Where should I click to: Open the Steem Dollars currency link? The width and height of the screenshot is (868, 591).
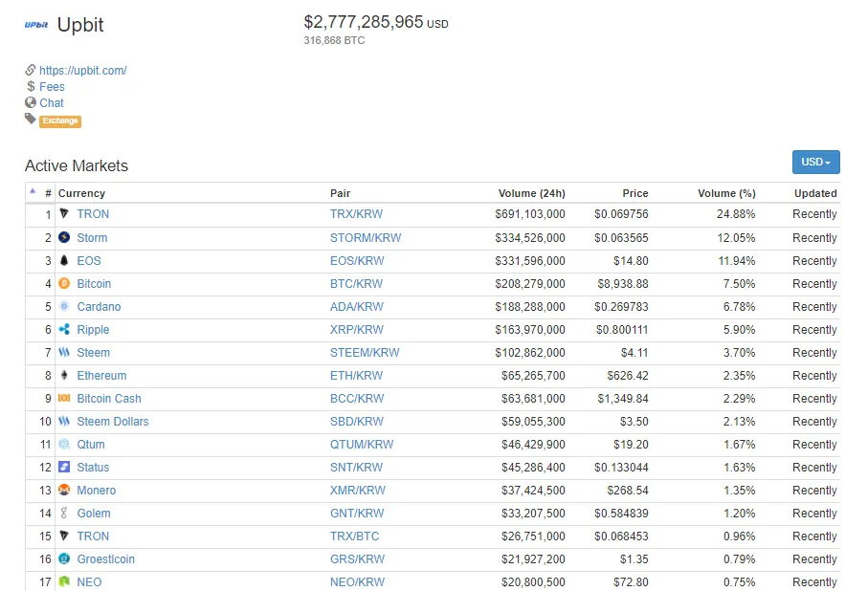(x=113, y=422)
